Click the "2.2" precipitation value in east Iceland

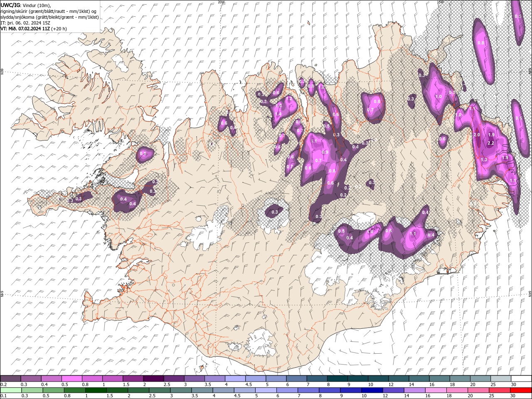(x=490, y=143)
